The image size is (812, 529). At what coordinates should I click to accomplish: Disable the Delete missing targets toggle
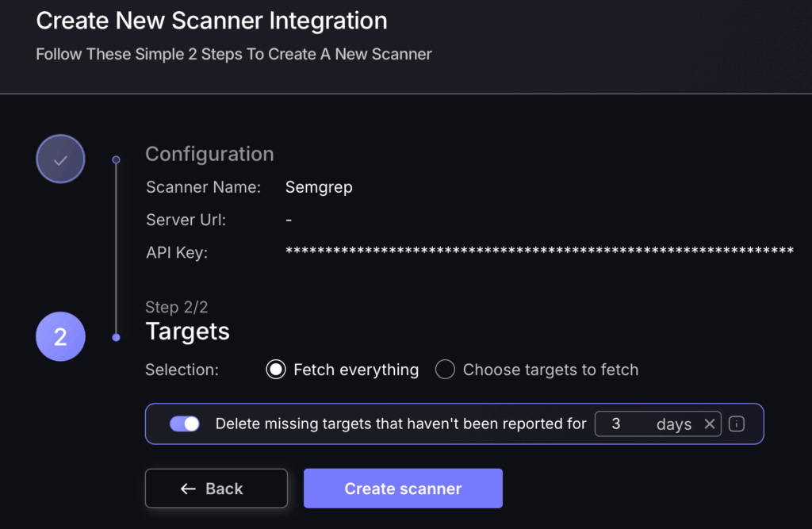click(x=184, y=424)
